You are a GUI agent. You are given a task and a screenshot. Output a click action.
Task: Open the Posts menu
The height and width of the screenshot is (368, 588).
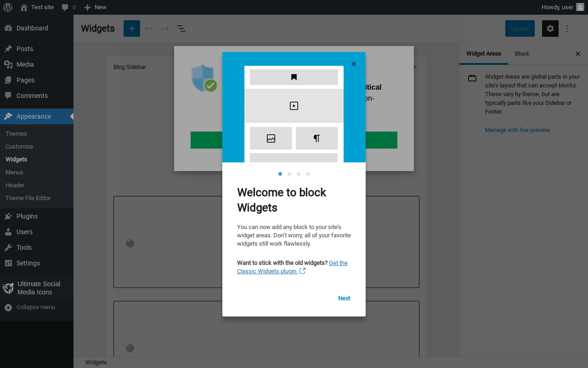37,49
